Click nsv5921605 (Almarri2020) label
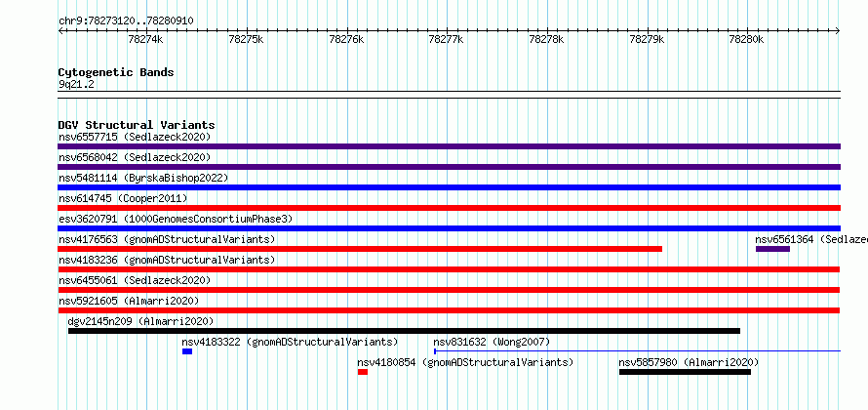Viewport: 868px width, 410px height. tap(129, 301)
